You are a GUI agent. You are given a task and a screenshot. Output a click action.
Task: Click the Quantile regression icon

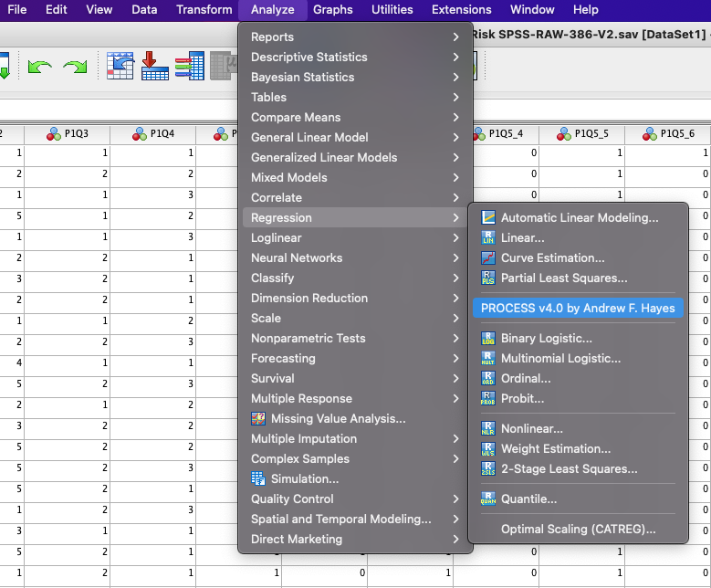pyautogui.click(x=487, y=499)
